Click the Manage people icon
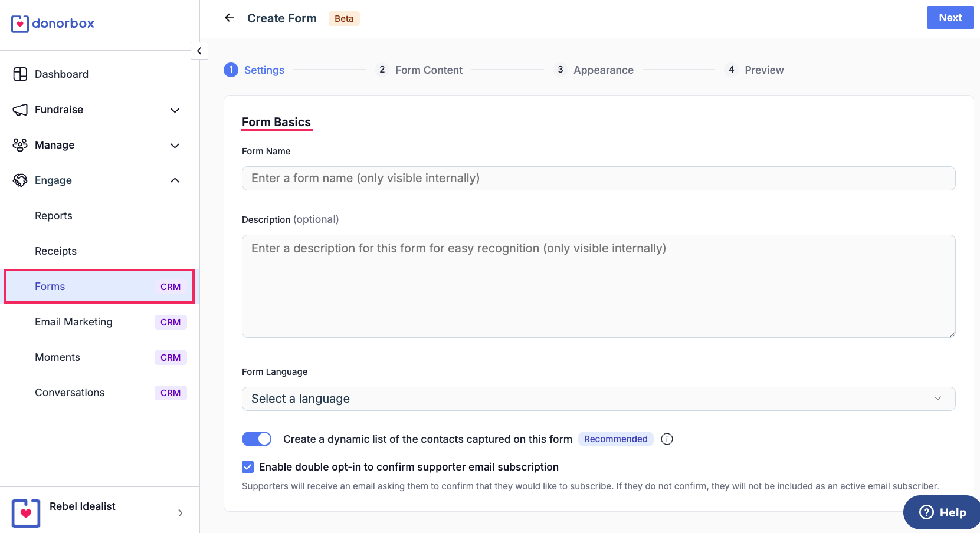This screenshot has width=980, height=533. coord(20,145)
